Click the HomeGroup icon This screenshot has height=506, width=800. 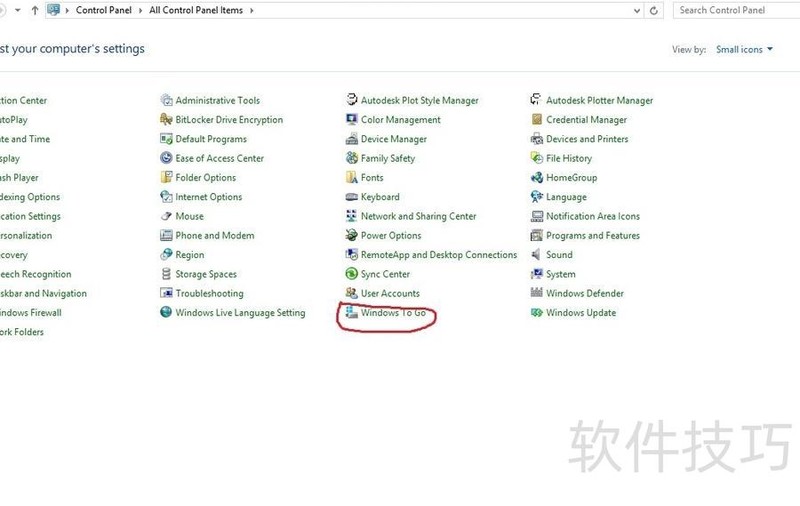click(536, 178)
